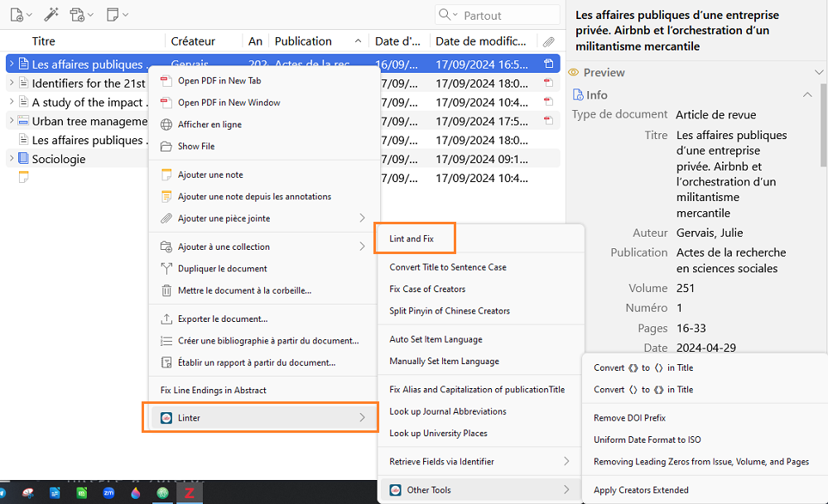Click the New Note toolbar icon
828x504 pixels.
click(x=112, y=15)
